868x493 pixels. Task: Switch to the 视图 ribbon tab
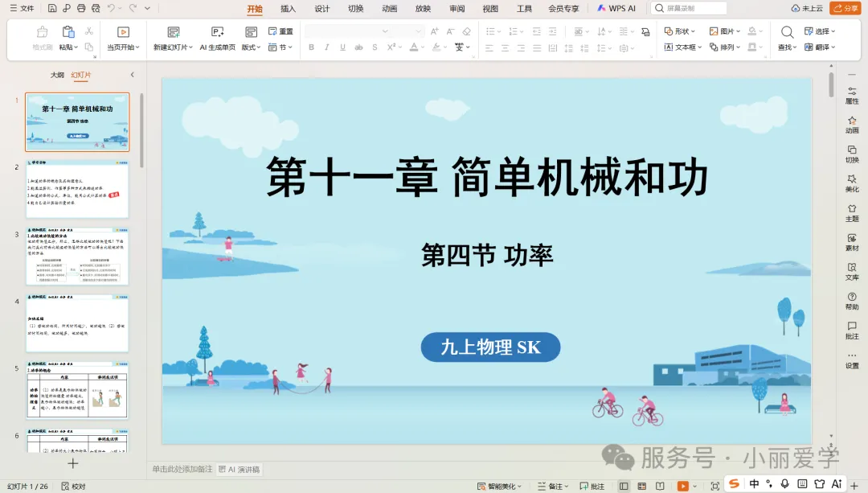[x=490, y=8]
